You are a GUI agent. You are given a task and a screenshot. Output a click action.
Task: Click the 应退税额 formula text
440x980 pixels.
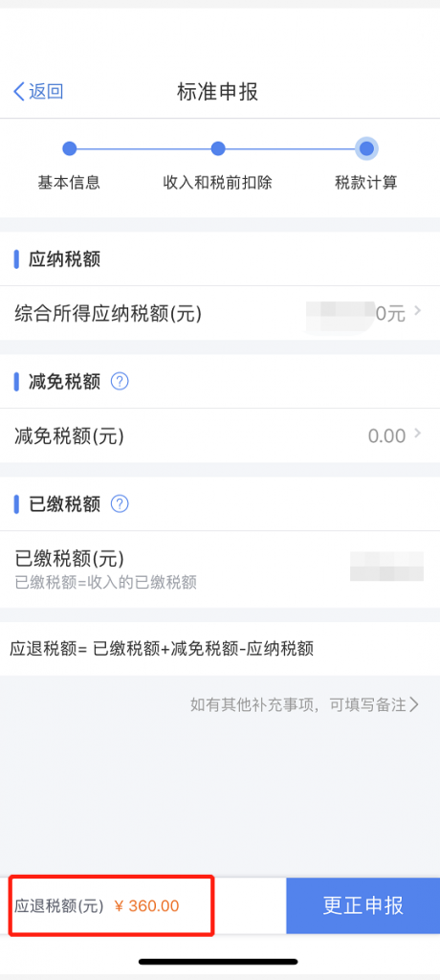pyautogui.click(x=162, y=649)
